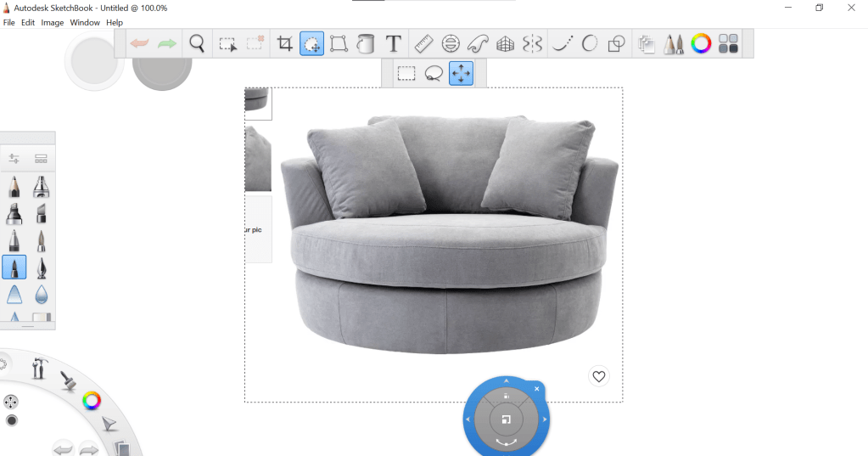Image resolution: width=868 pixels, height=456 pixels.
Task: Open the Perspective Guides tool
Action: click(x=505, y=44)
